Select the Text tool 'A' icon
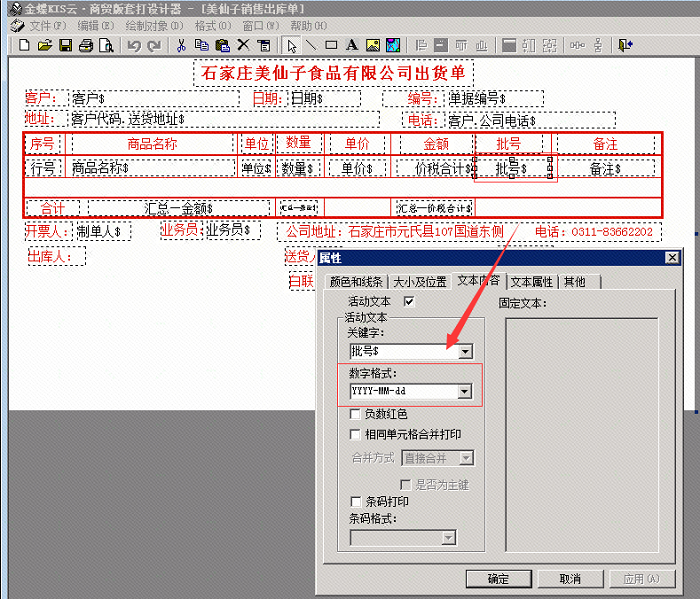The height and width of the screenshot is (599, 700). tap(351, 45)
